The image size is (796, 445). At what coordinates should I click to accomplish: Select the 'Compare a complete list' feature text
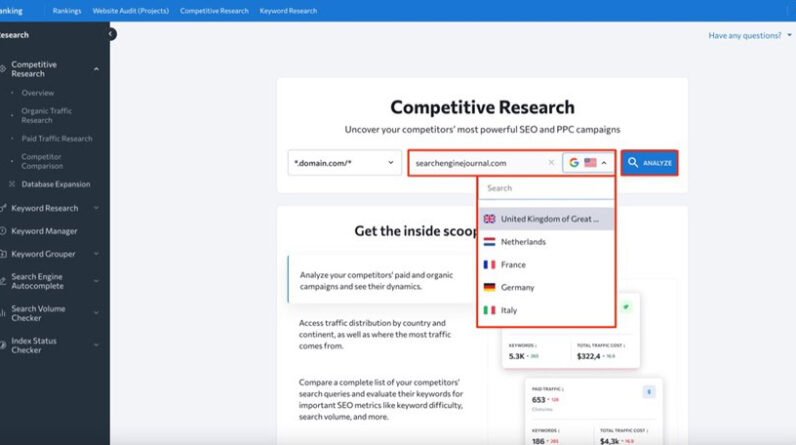tap(381, 399)
